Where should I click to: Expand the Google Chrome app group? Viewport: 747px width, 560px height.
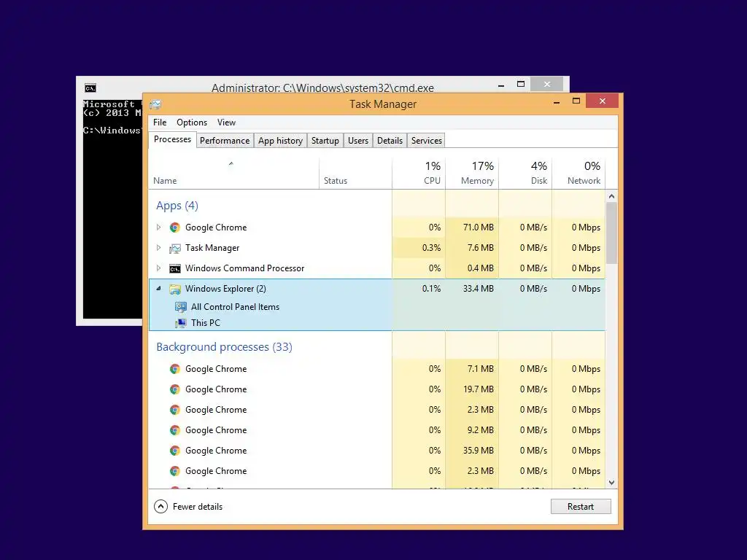(158, 227)
